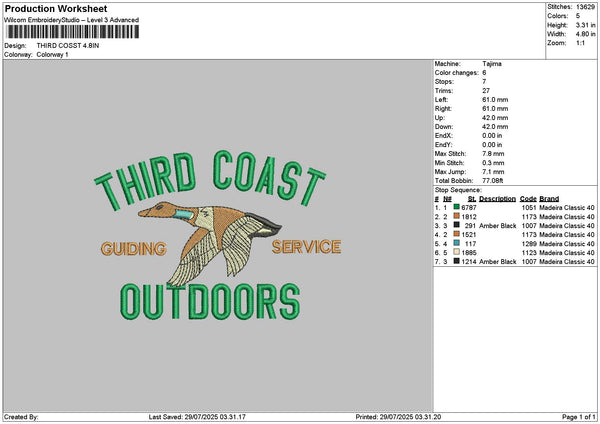The image size is (600, 424).
Task: Click the design barcode in the header
Action: (73, 32)
